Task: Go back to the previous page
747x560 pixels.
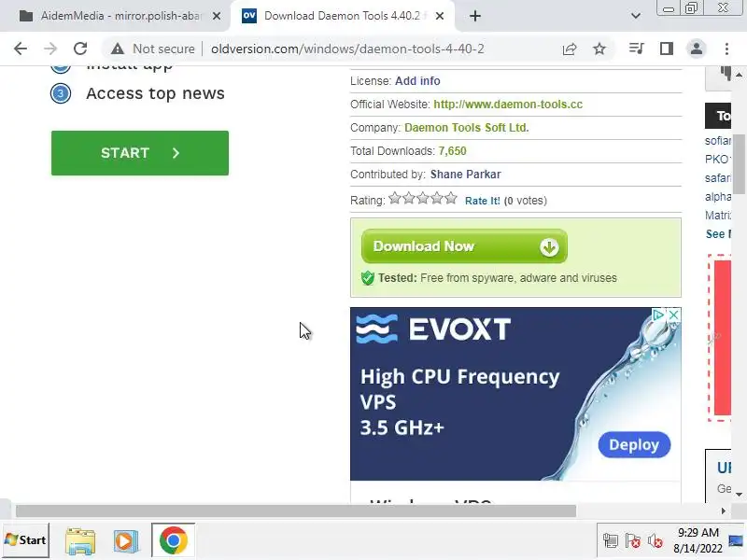Action: pos(21,49)
